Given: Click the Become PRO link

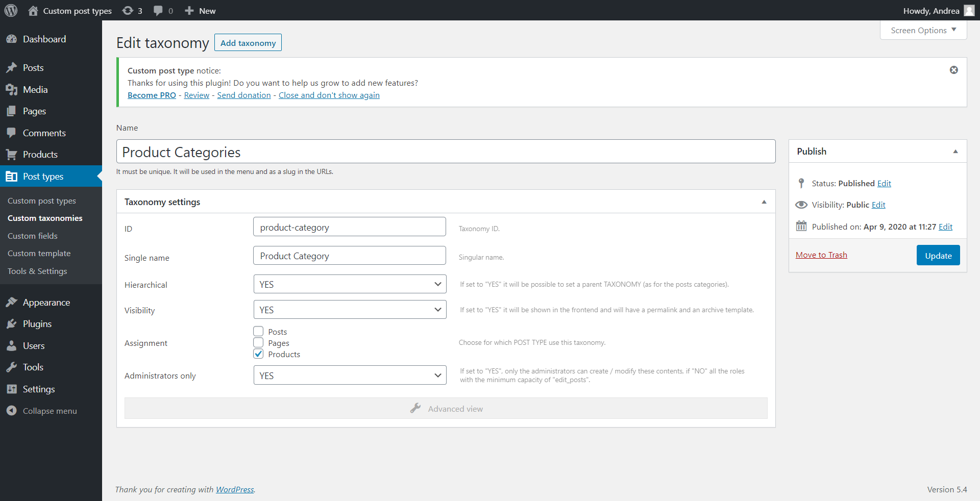Looking at the screenshot, I should point(152,95).
